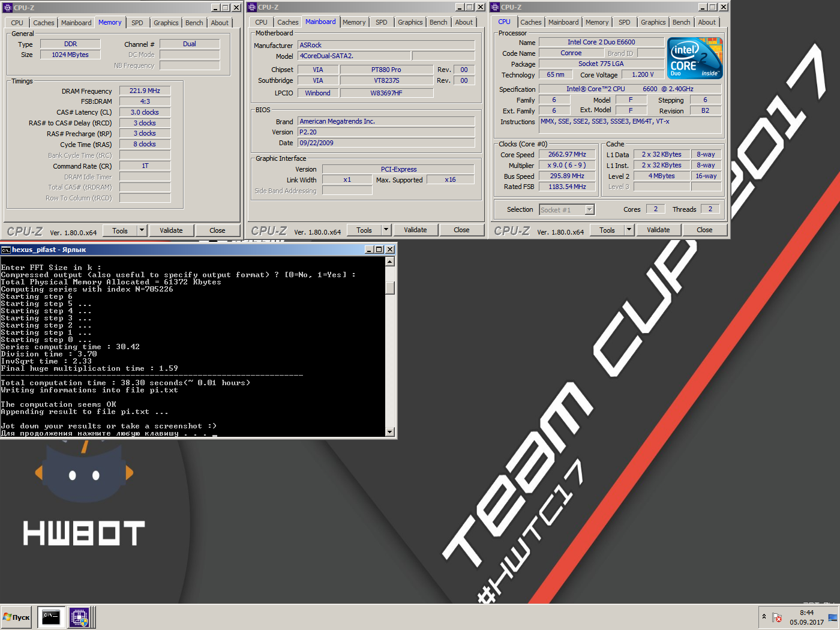Click Manufacturer field ASRock
This screenshot has width=840, height=630.
pyautogui.click(x=386, y=45)
